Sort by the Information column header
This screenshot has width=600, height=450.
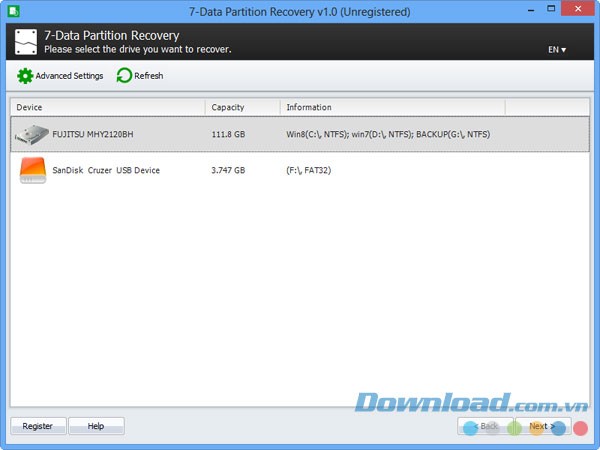coord(393,107)
